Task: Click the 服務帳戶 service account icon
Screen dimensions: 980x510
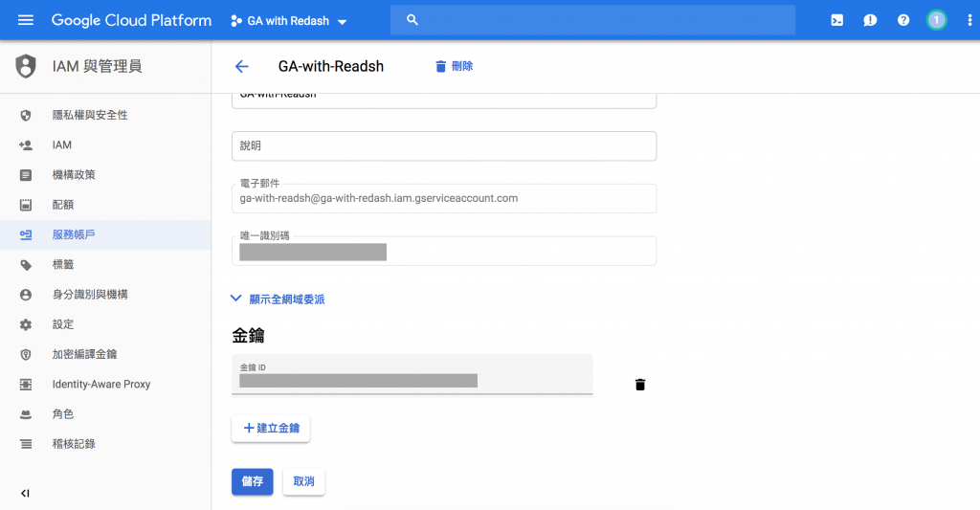Action: 26,235
